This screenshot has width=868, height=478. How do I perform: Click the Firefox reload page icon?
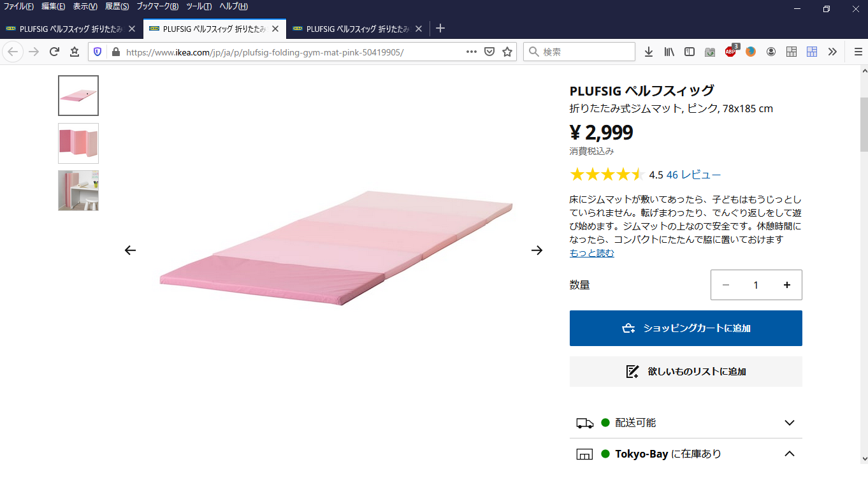pyautogui.click(x=54, y=52)
